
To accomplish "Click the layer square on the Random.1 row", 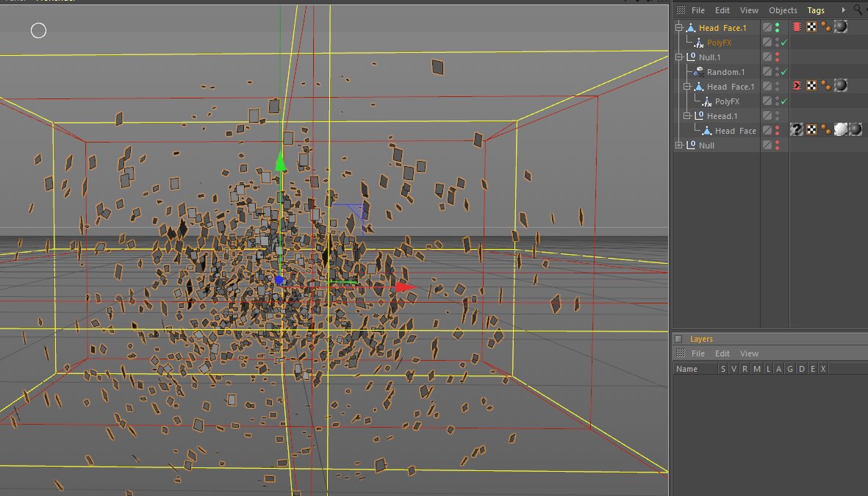I will 767,72.
